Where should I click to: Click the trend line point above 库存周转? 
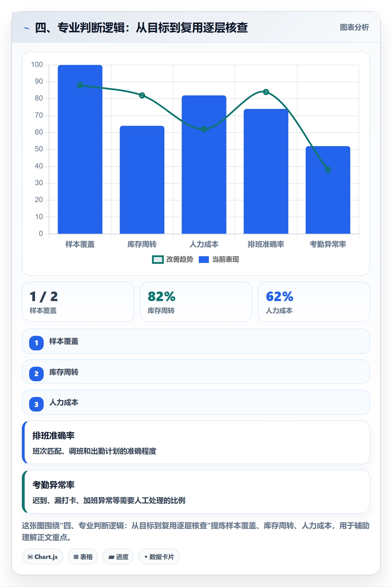[x=142, y=95]
